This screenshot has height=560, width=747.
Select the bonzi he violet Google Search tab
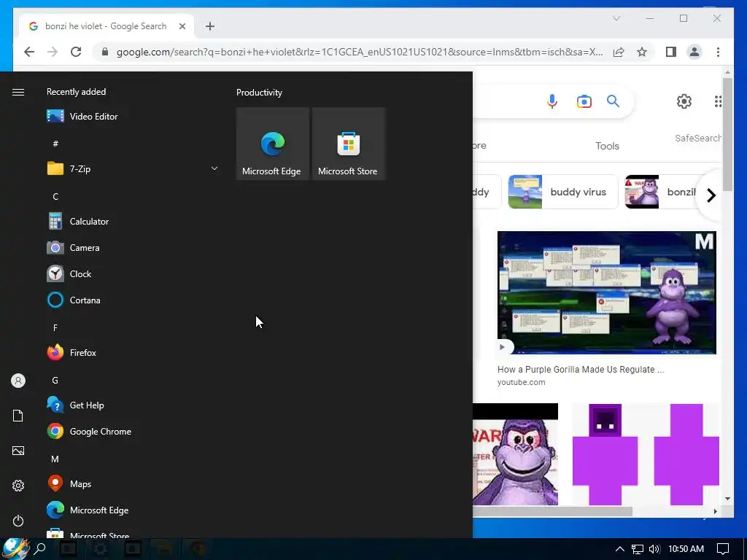106,26
